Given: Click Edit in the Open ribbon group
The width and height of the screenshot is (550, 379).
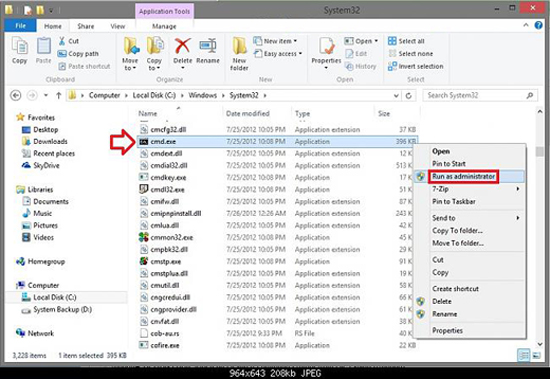Looking at the screenshot, I should [x=356, y=54].
